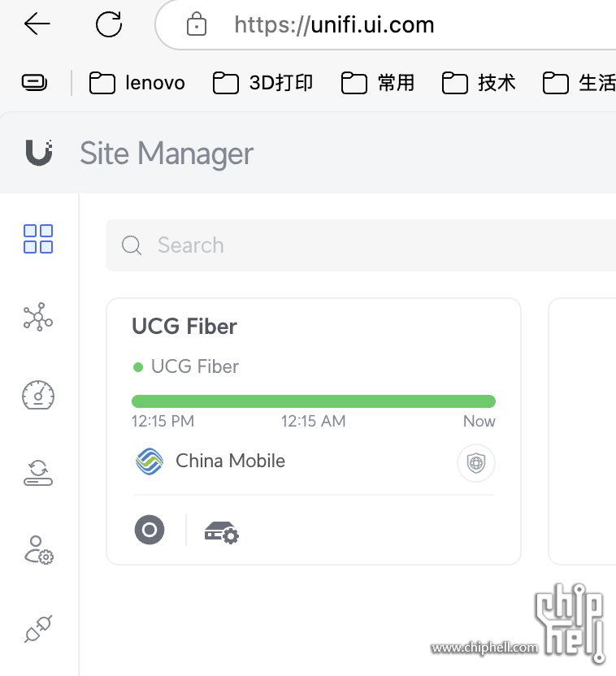The image size is (616, 676).
Task: Select the dashboard grid icon in sidebar
Action: pyautogui.click(x=38, y=238)
